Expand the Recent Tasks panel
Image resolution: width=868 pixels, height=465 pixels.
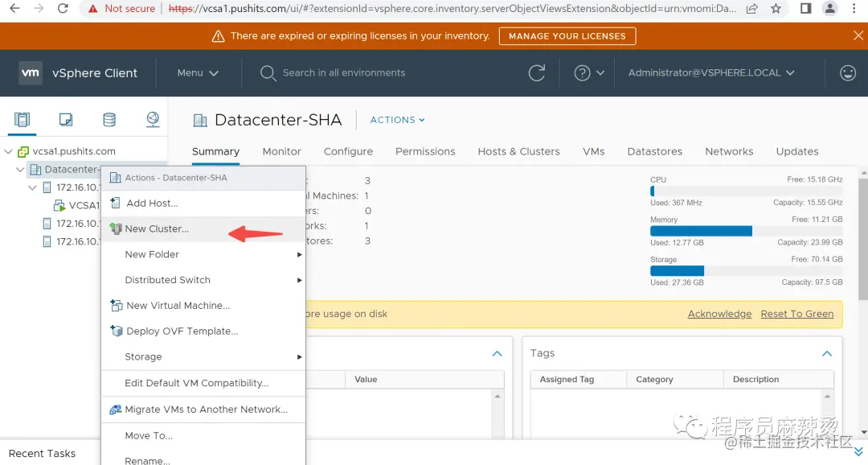tap(858, 453)
